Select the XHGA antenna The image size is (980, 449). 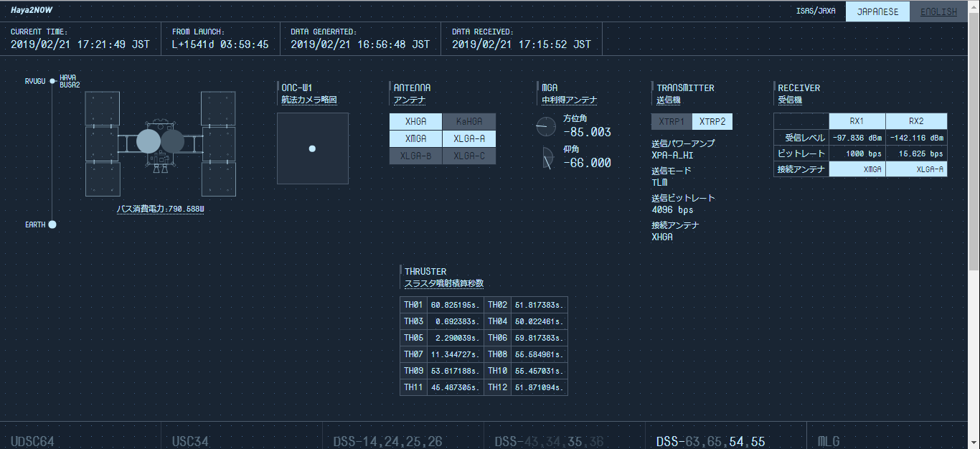click(415, 121)
